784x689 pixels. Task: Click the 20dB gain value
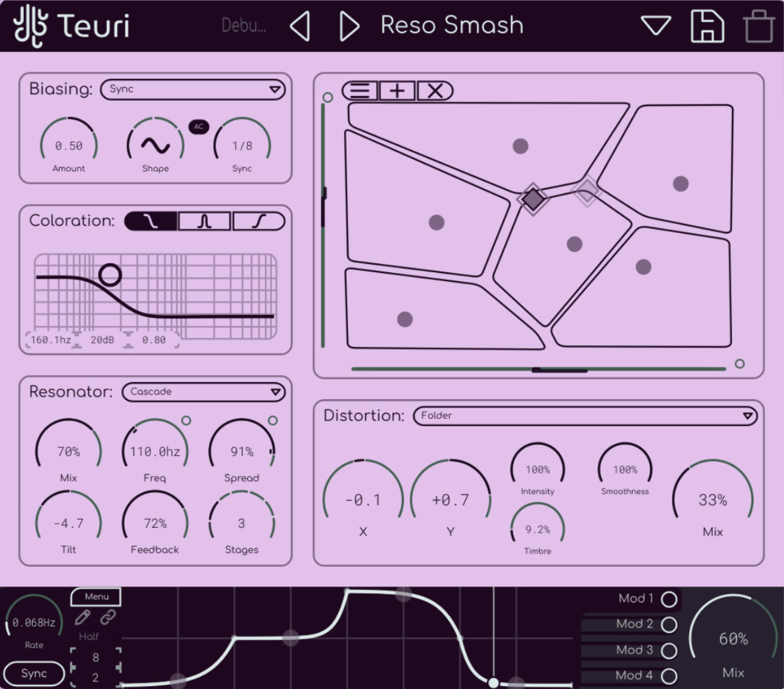pyautogui.click(x=102, y=340)
